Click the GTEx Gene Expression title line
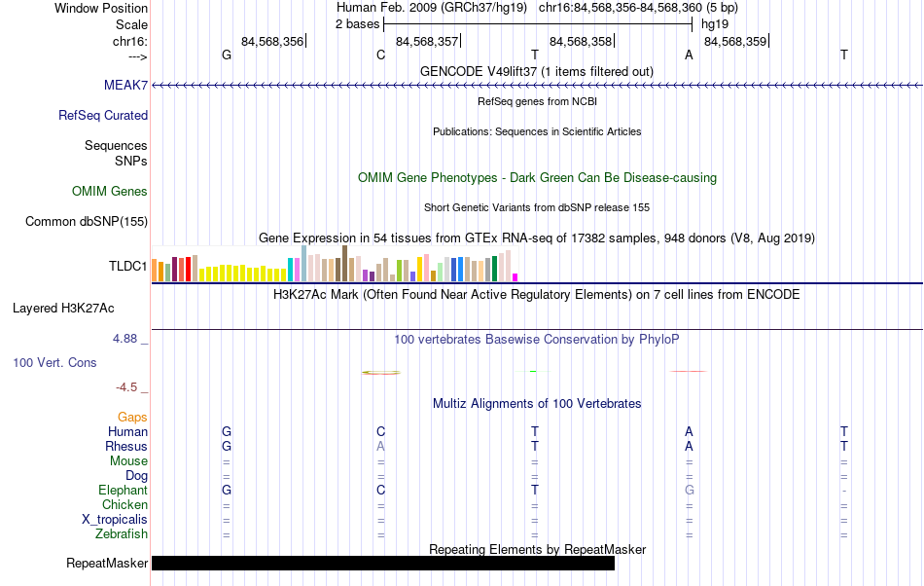 pos(537,238)
